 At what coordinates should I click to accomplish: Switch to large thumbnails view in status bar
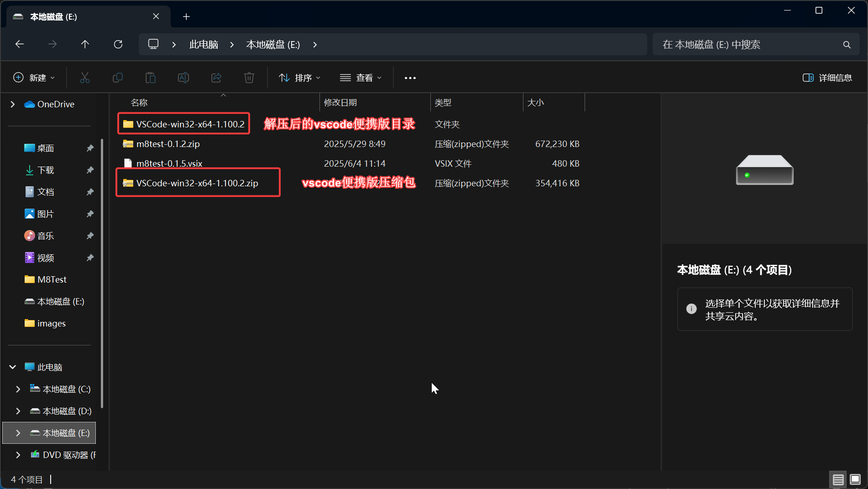[x=855, y=479]
